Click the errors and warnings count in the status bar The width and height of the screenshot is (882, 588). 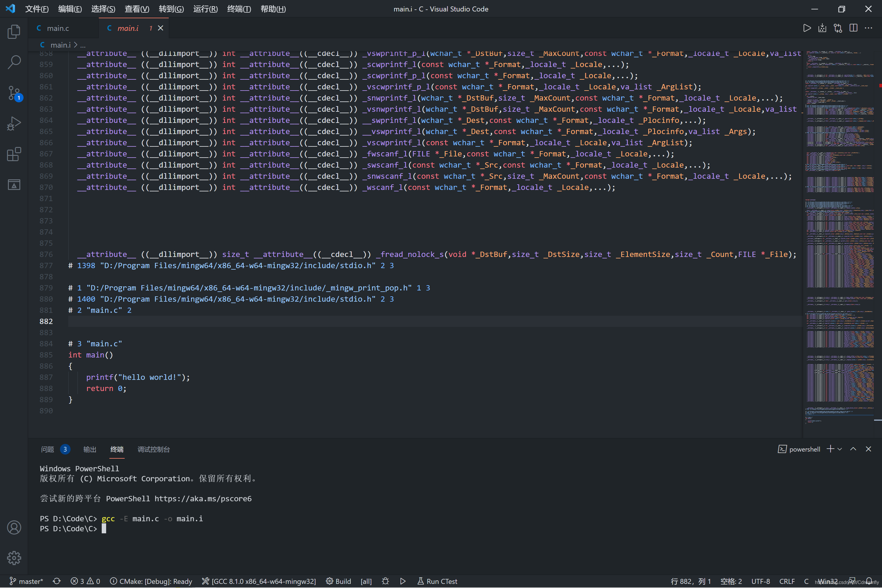pos(85,581)
